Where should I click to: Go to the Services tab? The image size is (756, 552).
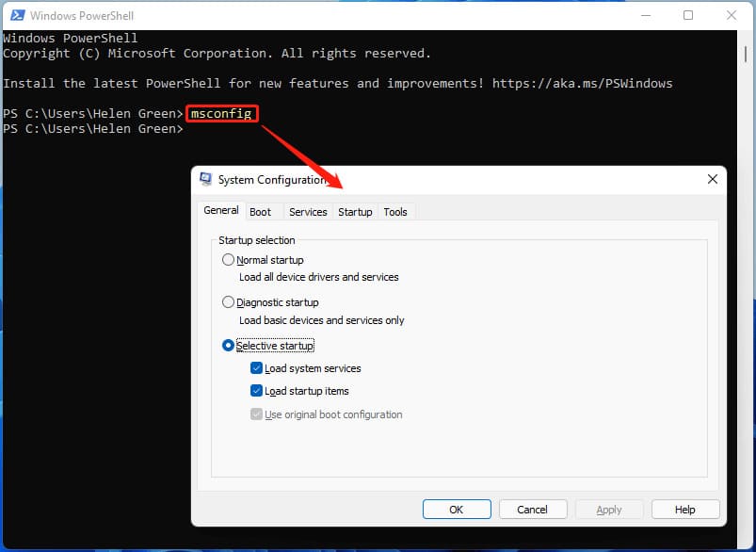[x=308, y=212]
